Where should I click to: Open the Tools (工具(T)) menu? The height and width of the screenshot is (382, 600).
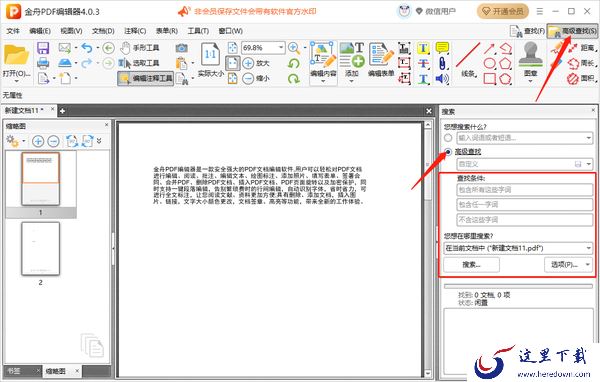(x=198, y=31)
